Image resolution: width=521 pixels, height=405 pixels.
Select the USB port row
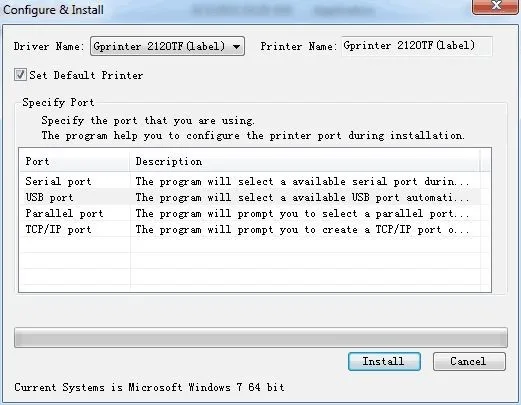click(250, 197)
